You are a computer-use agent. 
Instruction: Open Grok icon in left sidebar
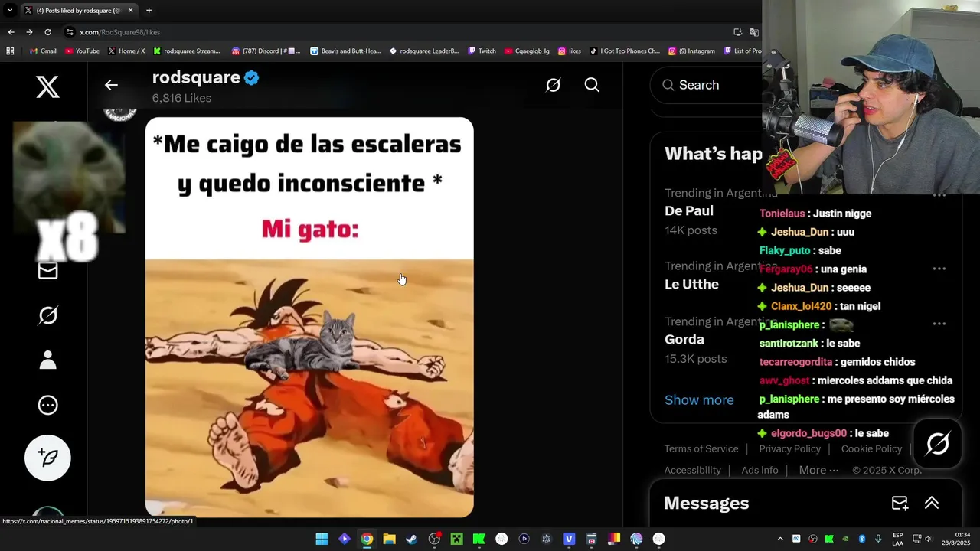[47, 315]
